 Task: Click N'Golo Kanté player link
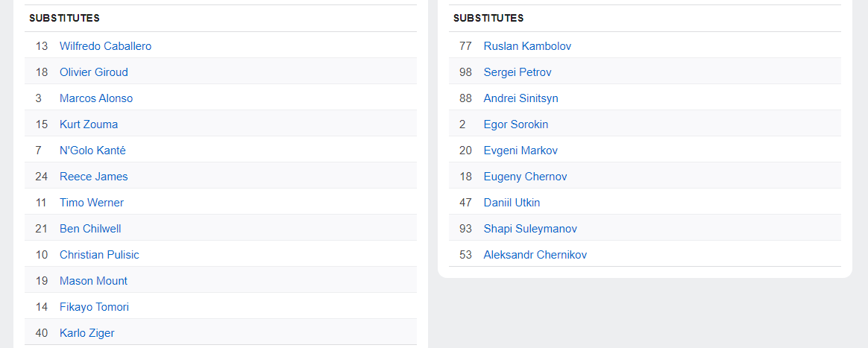point(92,151)
